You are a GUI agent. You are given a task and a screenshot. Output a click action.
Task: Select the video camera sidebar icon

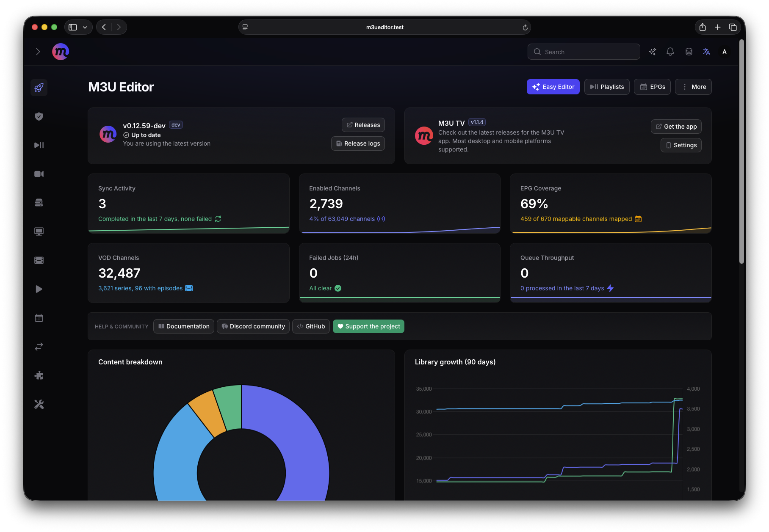(x=39, y=174)
